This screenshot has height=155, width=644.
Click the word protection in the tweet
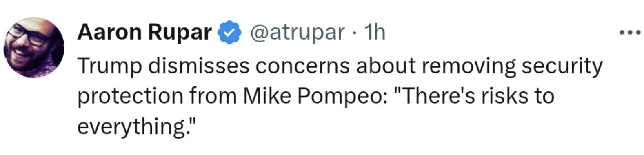pos(130,97)
